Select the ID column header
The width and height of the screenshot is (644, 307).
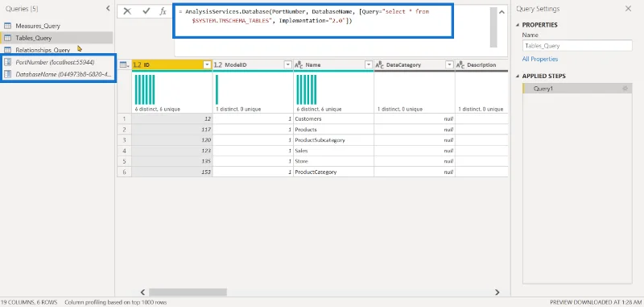pos(171,65)
